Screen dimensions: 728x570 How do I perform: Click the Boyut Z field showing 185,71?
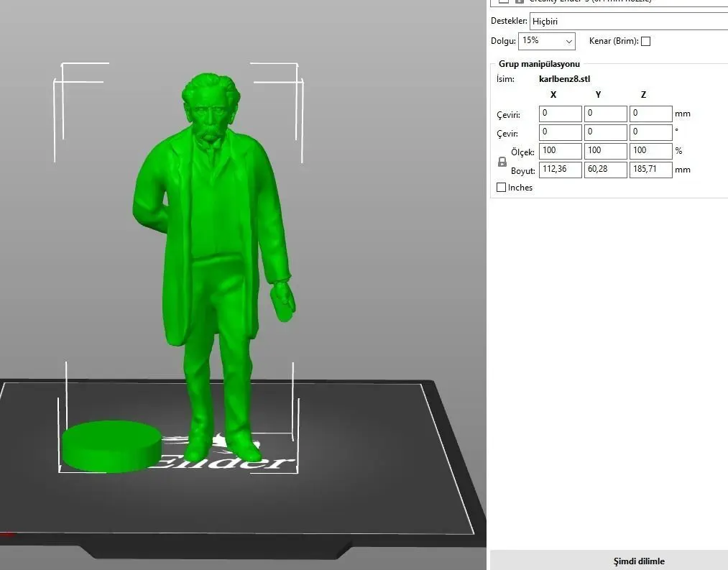[x=650, y=170]
